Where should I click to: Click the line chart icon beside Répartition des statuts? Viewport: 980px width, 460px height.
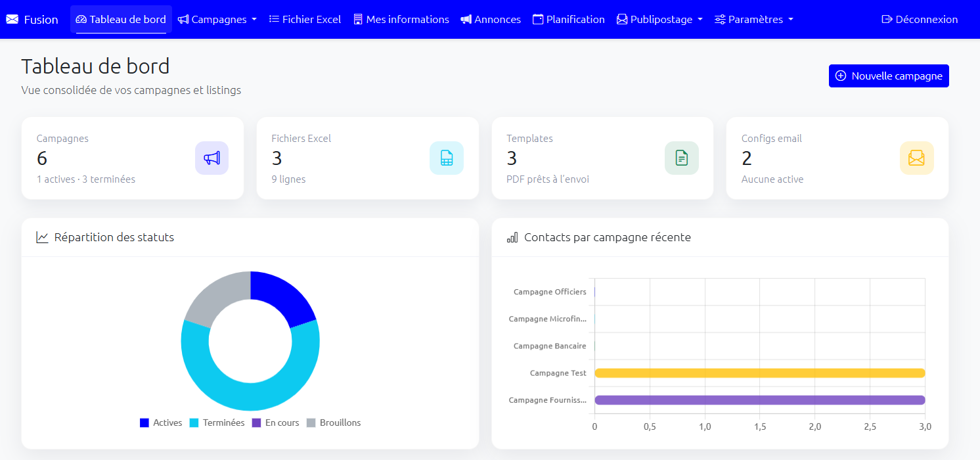click(x=43, y=237)
